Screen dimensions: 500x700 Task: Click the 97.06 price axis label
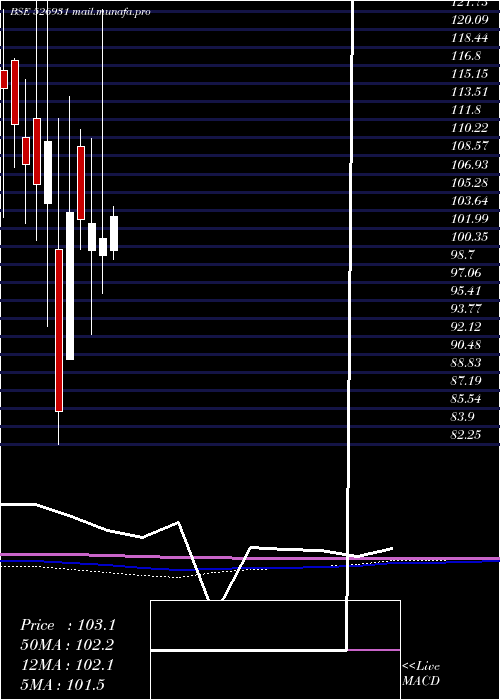point(466,273)
